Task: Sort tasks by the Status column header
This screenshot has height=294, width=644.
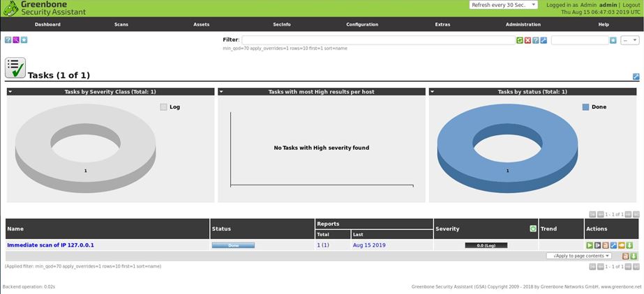Action: click(x=221, y=229)
